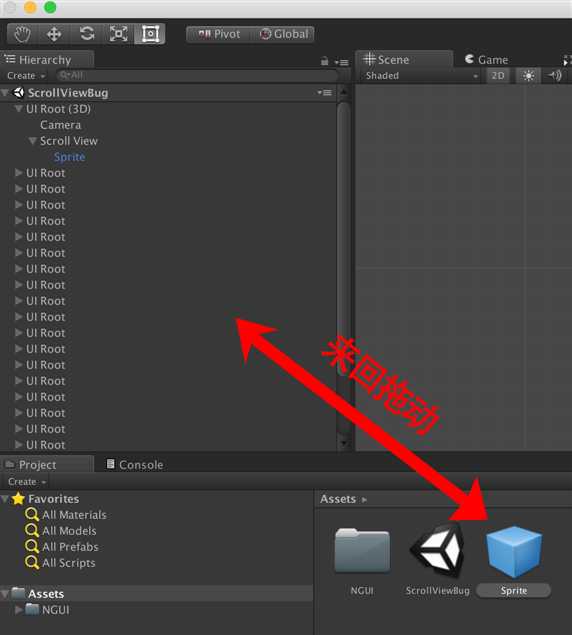Open All Prefabs saved search
This screenshot has height=635, width=572.
(x=62, y=547)
